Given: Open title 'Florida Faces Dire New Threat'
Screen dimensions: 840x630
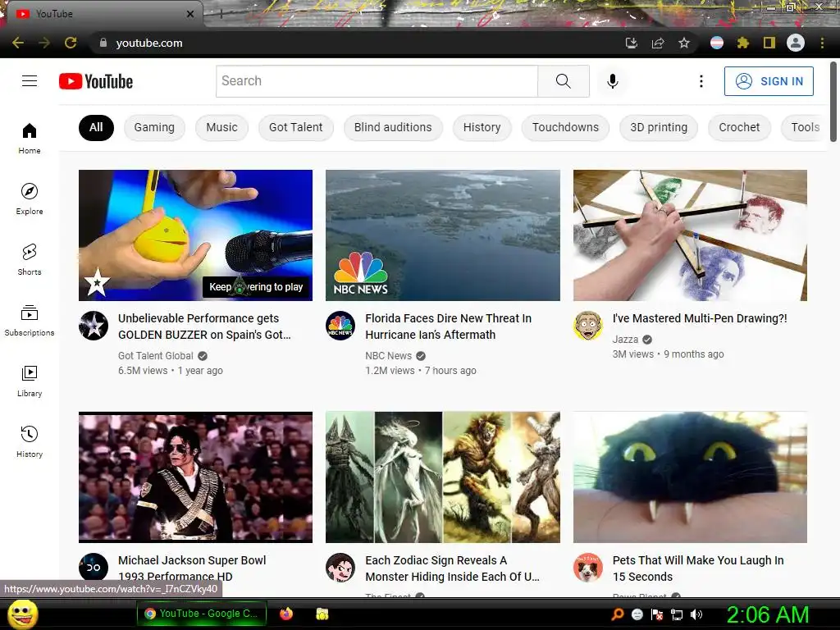Looking at the screenshot, I should 449,326.
